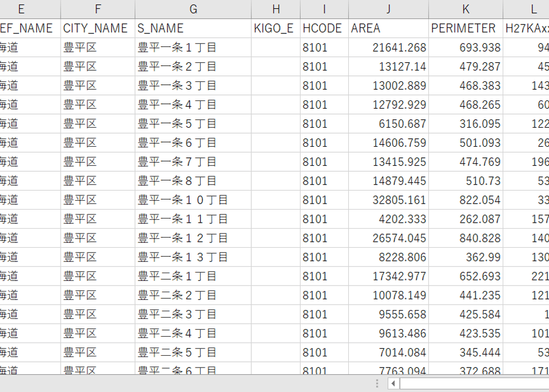
Task: Select cell containing 豊平一条１３丁目
Action: 193,257
